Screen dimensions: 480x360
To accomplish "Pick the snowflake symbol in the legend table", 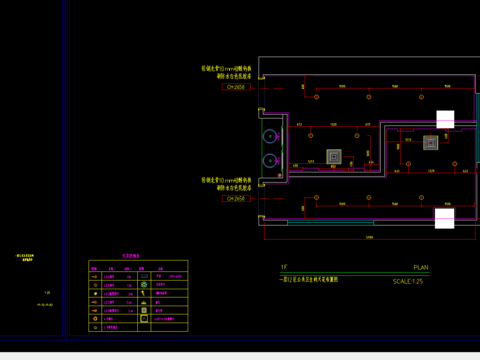I will click(x=144, y=284).
